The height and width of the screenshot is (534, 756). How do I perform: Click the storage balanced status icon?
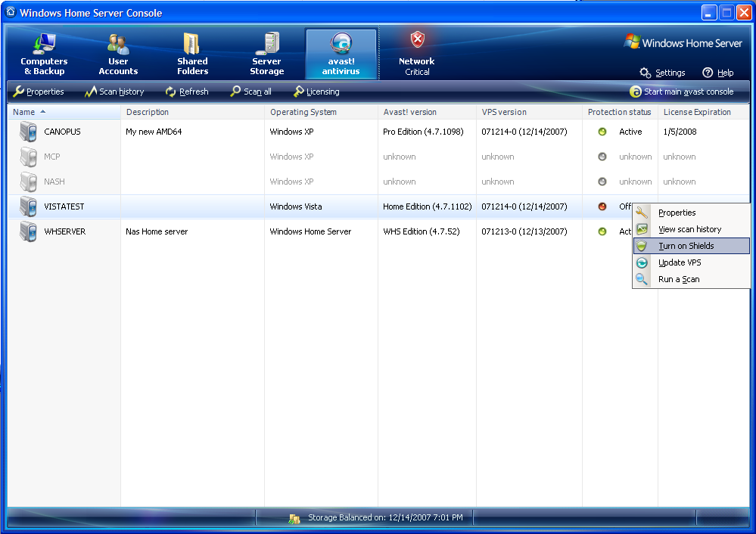tap(294, 519)
